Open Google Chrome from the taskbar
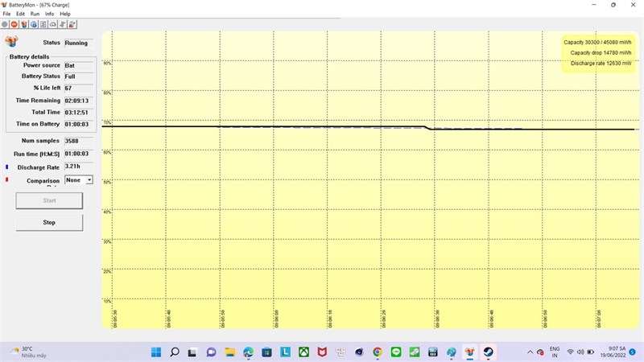The height and width of the screenshot is (362, 644). [378, 352]
